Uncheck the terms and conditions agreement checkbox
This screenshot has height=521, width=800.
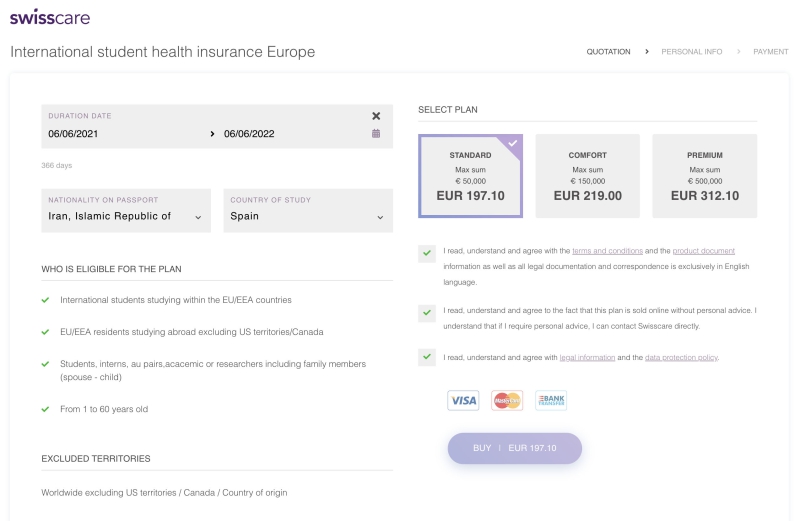coord(427,253)
